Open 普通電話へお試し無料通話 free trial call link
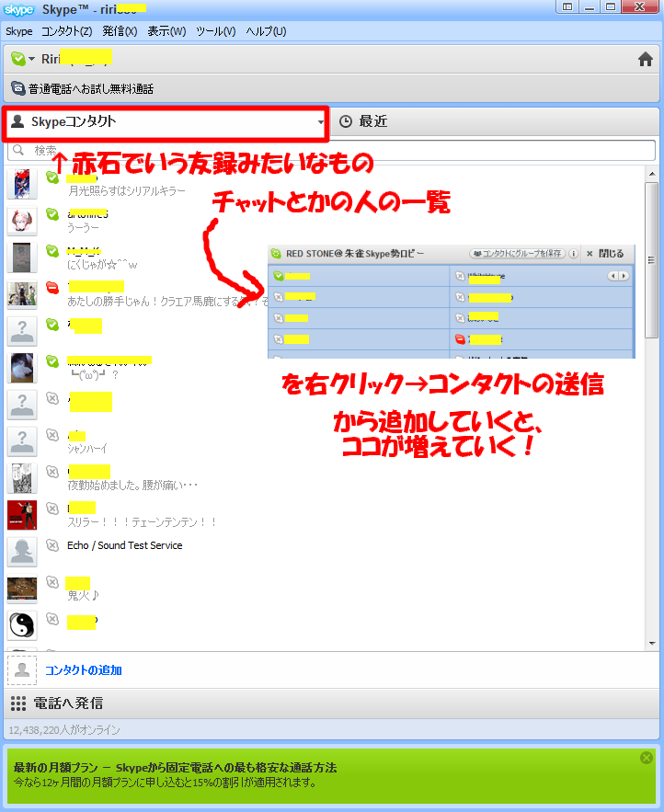 click(91, 89)
